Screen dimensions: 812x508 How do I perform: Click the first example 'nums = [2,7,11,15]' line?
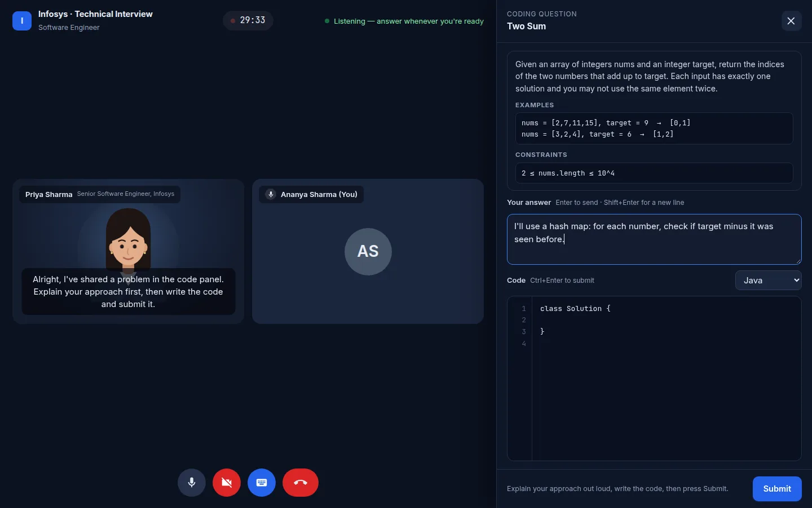(606, 122)
